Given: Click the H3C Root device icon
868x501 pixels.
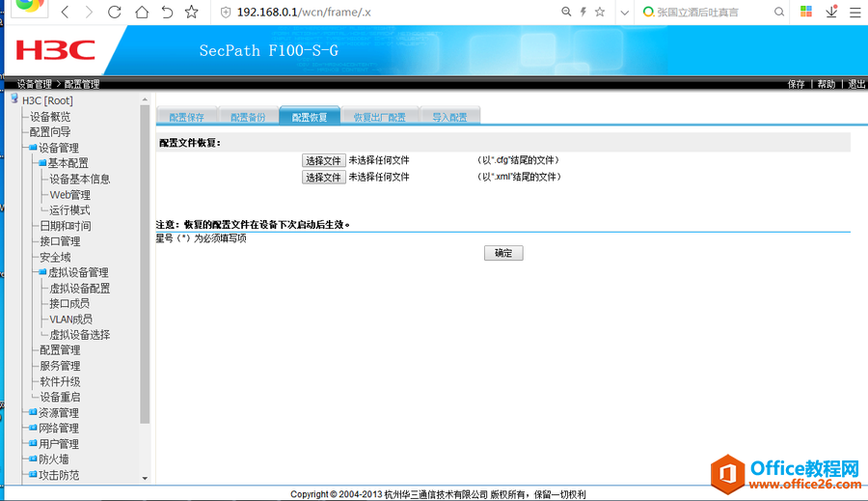Looking at the screenshot, I should coord(14,98).
